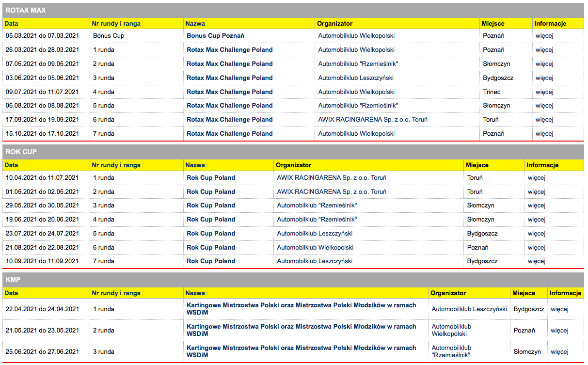
Task: Select date "17.09.2021 do 19.09.2021"
Action: click(x=42, y=120)
